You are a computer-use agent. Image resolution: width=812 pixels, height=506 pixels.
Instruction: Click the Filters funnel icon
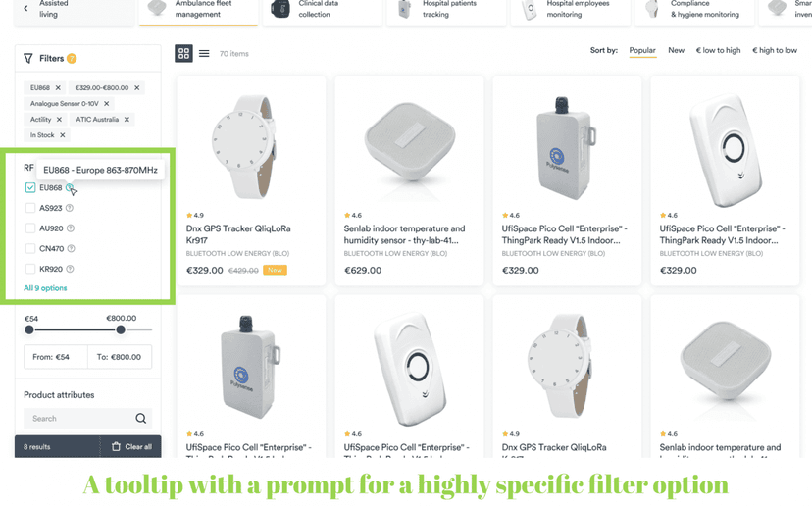tap(28, 59)
